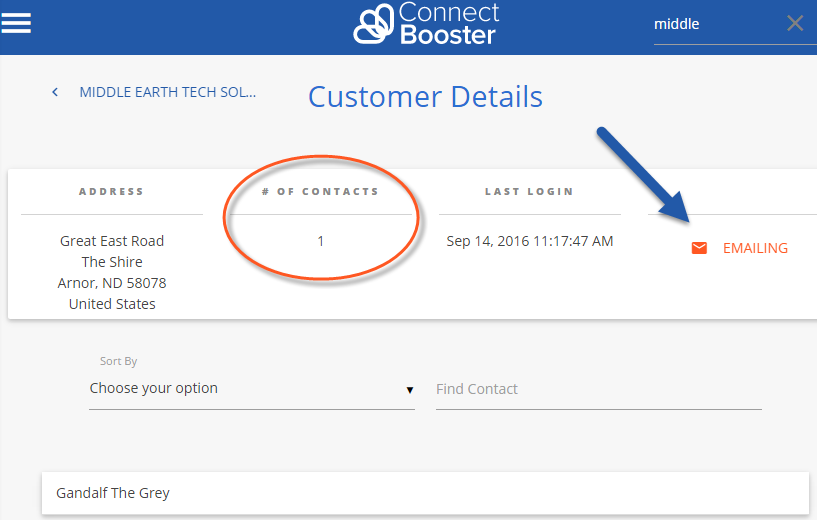Click the "Great East Road" address line
The image size is (817, 520).
tap(112, 241)
